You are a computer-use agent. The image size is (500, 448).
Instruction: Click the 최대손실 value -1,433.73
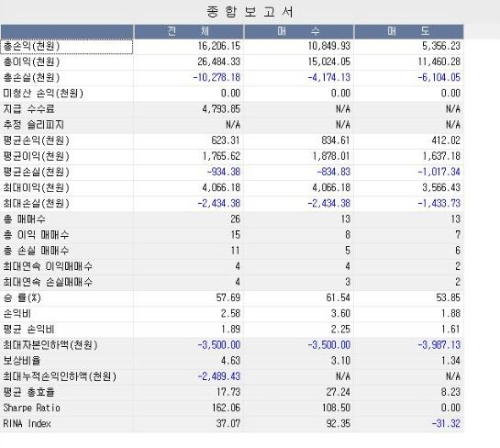(439, 203)
